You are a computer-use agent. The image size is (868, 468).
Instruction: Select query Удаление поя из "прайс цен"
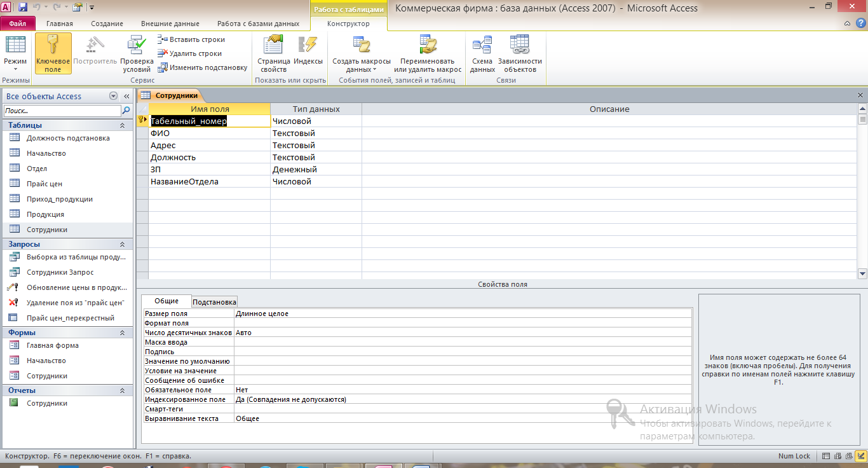(x=67, y=303)
